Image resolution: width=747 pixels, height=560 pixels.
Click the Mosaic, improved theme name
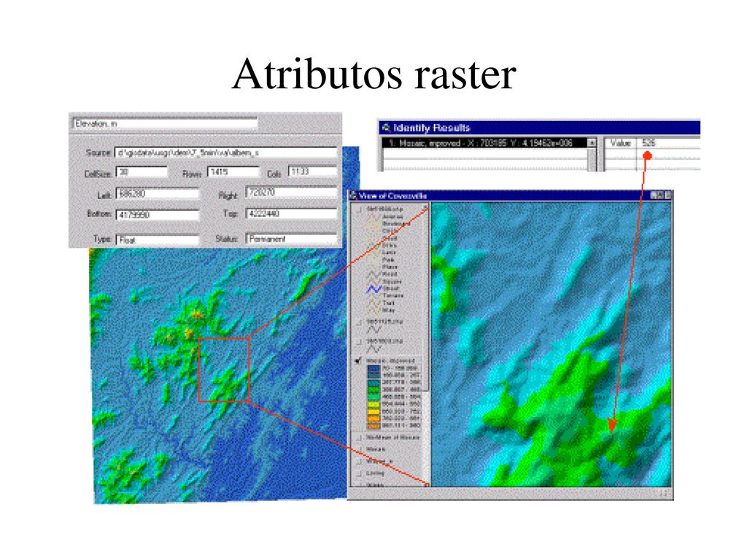coord(391,361)
